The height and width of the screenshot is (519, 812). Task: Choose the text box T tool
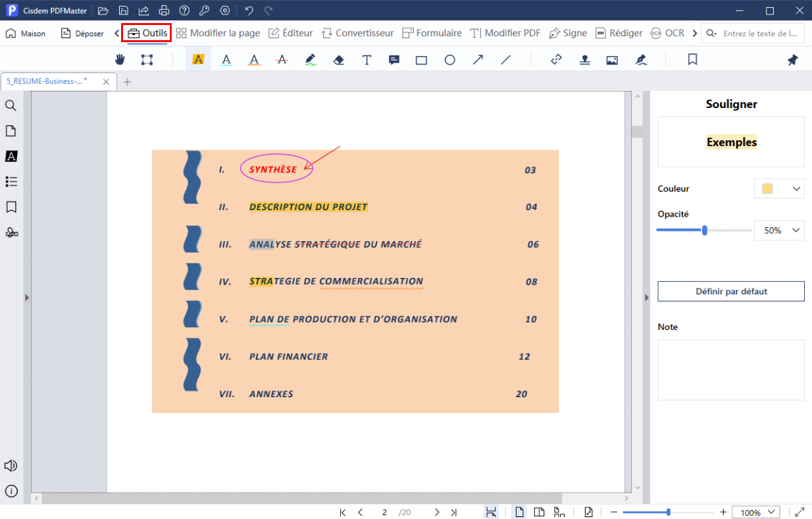click(x=367, y=59)
